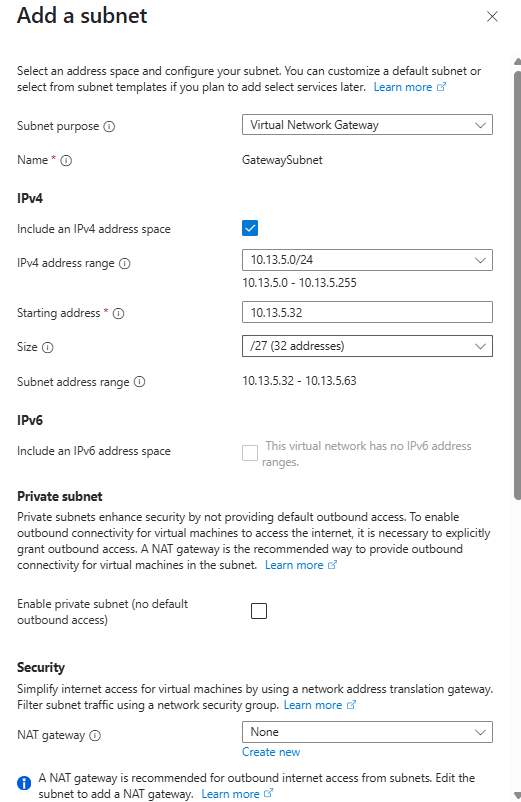Open NAT gateway None dropdown
The width and height of the screenshot is (521, 802).
(x=367, y=732)
